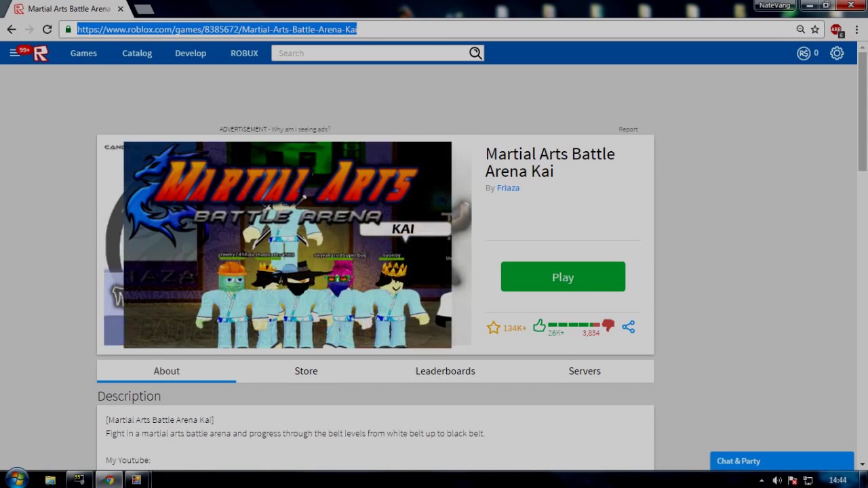Click the volume tray icon
This screenshot has width=868, height=488.
[777, 480]
